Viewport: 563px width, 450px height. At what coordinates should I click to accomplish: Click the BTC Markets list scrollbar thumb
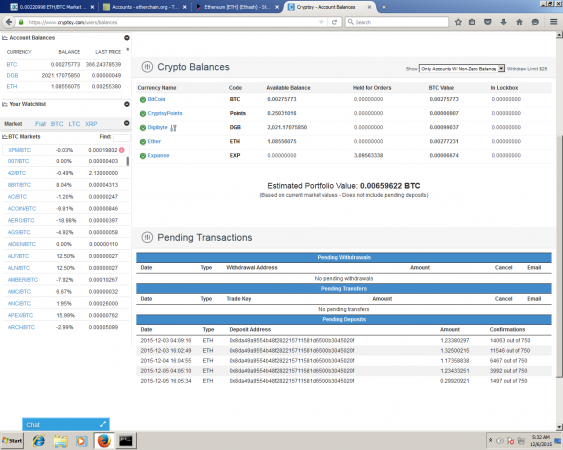(128, 161)
